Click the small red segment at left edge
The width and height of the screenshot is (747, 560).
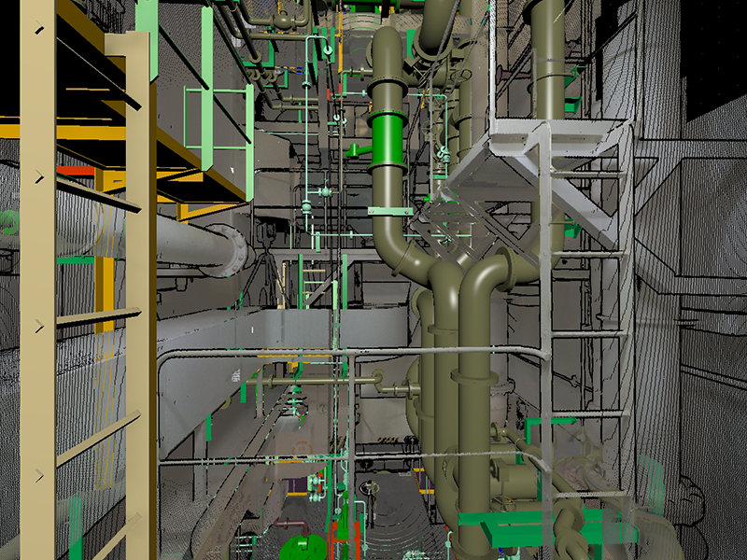(x=75, y=171)
